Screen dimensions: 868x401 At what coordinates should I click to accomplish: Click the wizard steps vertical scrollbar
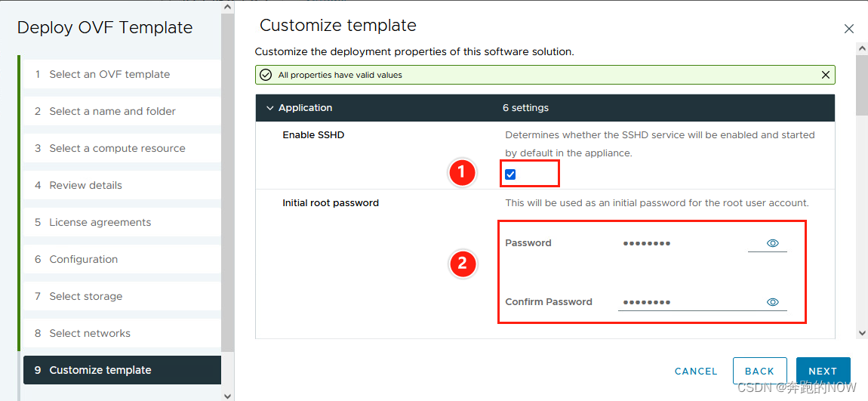point(227,183)
